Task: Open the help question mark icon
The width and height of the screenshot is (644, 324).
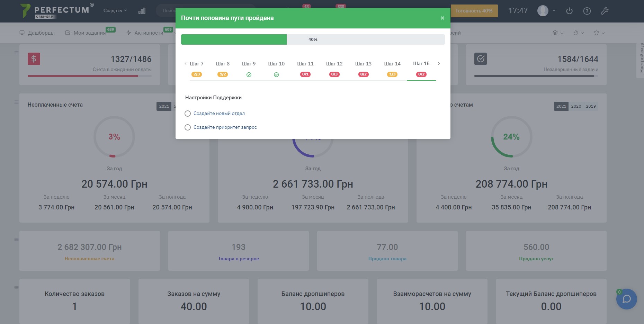Action: [587, 11]
